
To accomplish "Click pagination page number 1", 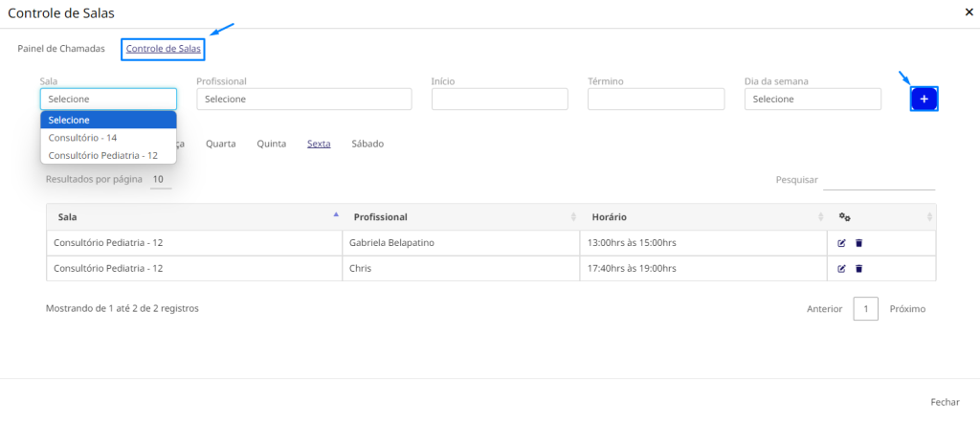I will [x=865, y=309].
